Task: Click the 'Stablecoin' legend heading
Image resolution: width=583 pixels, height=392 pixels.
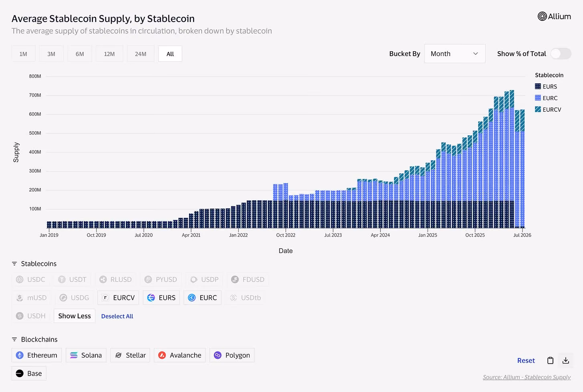Action: (549, 75)
